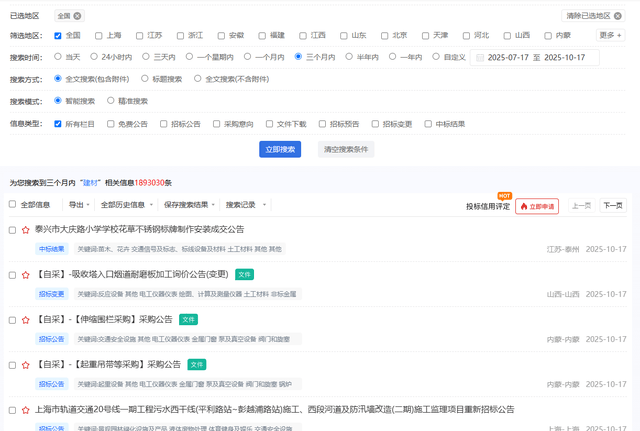Remove the 全国 selected region tag
Viewport: 640px width, 431px height.
coord(78,16)
